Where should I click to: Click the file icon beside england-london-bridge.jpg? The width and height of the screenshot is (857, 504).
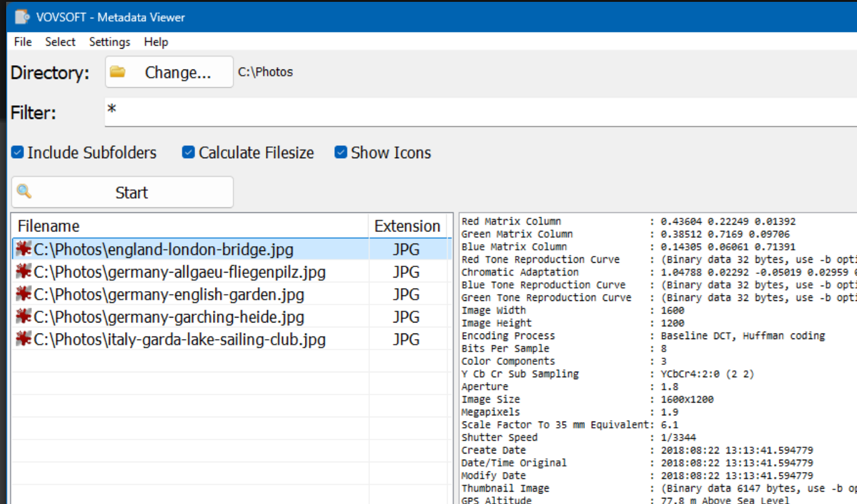[23, 249]
